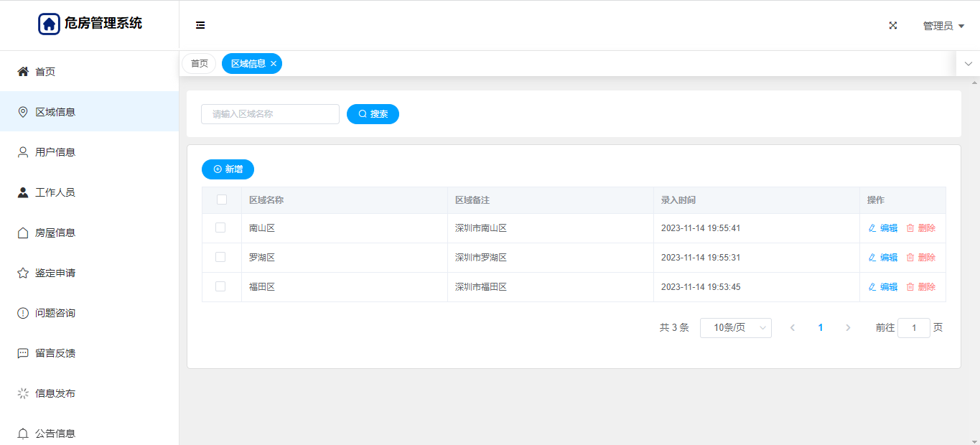Toggle fullscreen using the expand icon
The height and width of the screenshot is (445, 980).
point(893,25)
